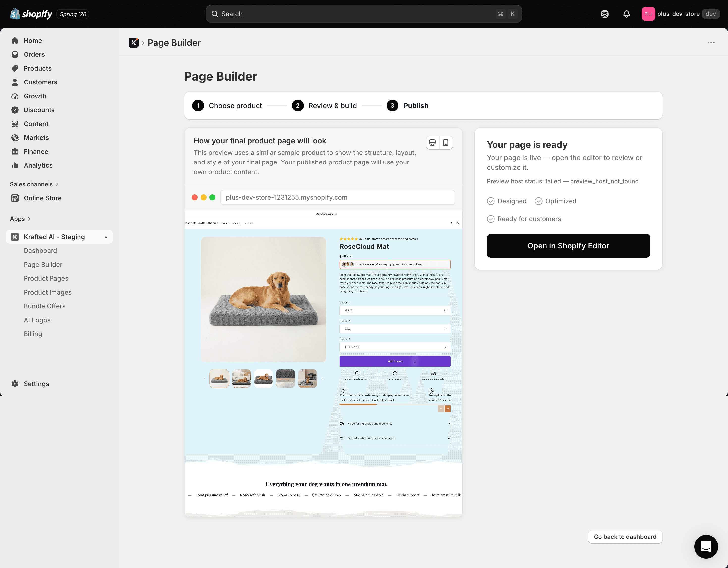
Task: Click the Settings gear icon
Action: pos(15,384)
